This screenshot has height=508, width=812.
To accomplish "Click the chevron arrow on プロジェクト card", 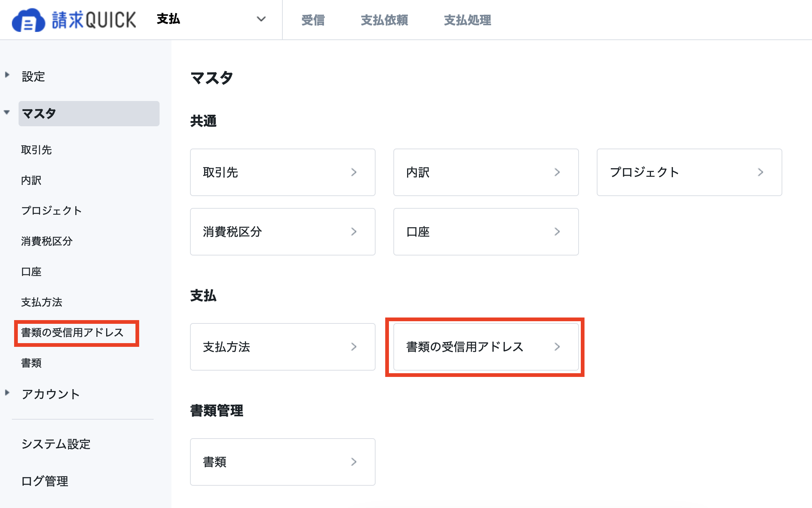I will tap(760, 172).
